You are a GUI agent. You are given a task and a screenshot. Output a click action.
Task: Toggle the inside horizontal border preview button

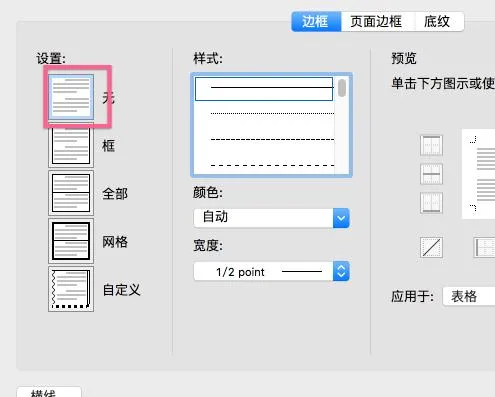click(431, 174)
